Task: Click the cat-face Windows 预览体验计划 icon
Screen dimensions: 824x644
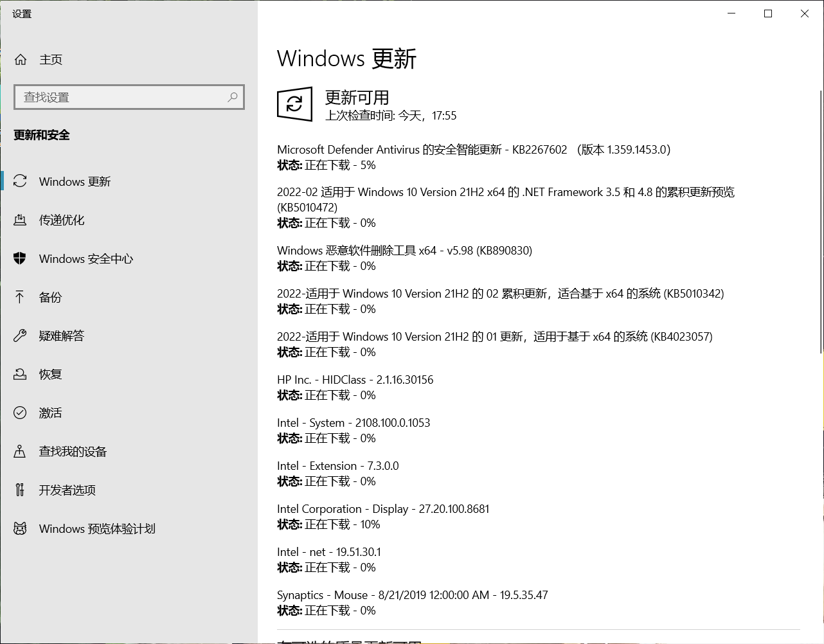Action: [x=20, y=528]
